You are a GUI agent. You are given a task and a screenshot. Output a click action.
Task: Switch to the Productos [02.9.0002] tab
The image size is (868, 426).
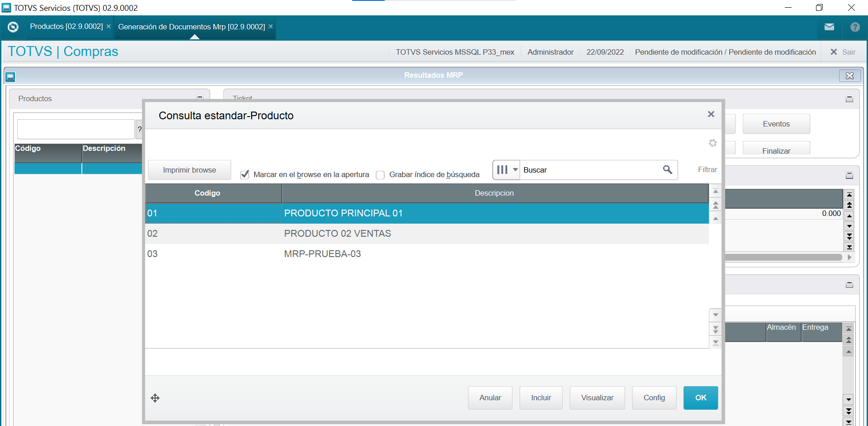[x=66, y=27]
